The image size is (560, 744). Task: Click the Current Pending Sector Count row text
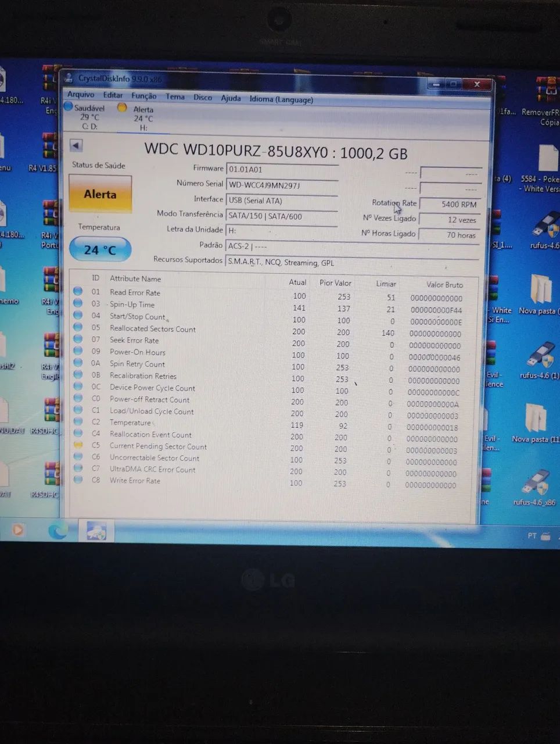(x=158, y=446)
